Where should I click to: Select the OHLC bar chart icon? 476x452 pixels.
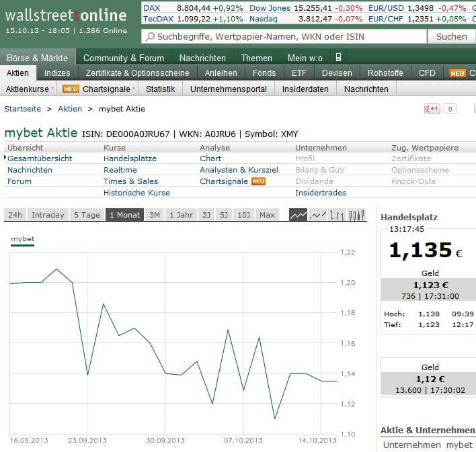pos(337,215)
